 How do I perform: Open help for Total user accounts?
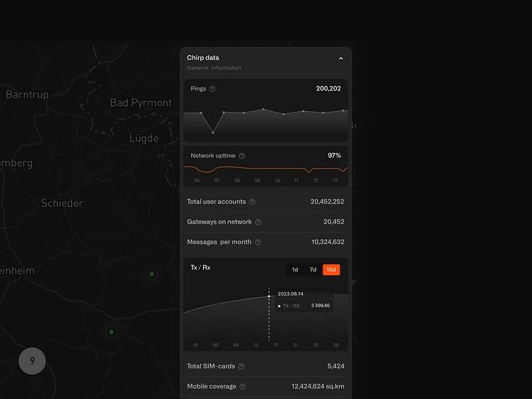pos(253,202)
